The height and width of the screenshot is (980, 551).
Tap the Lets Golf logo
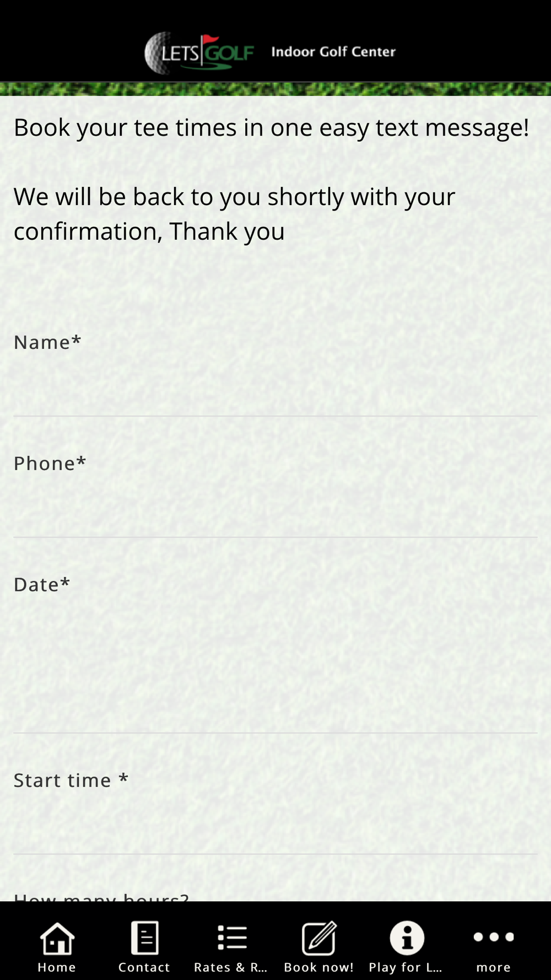point(199,52)
